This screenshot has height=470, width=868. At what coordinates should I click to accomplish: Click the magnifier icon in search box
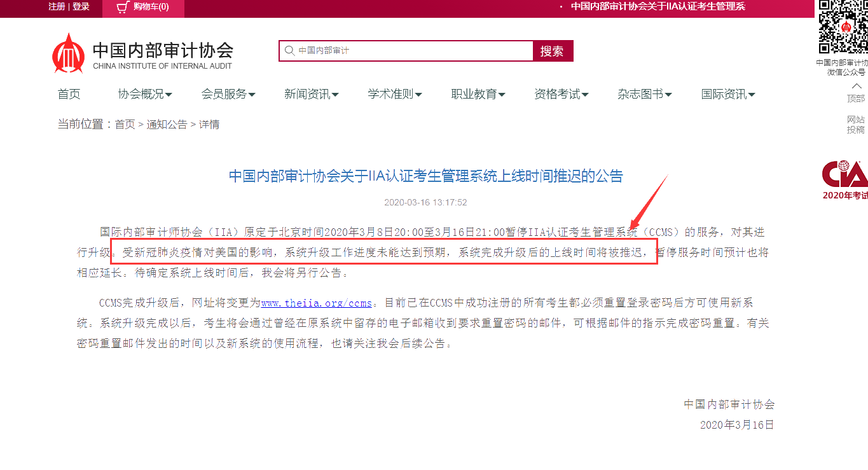click(x=290, y=51)
